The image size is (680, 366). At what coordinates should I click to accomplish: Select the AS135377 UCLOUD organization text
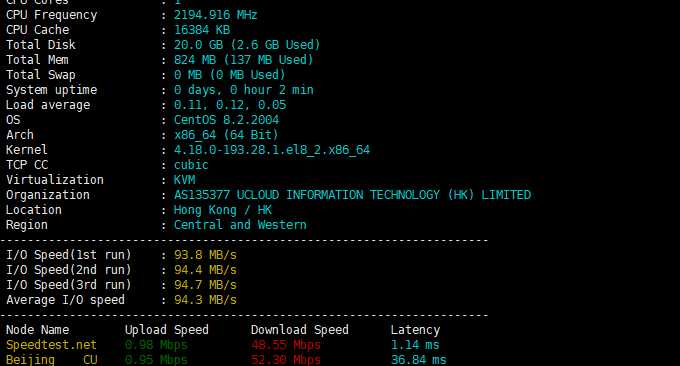tap(352, 195)
